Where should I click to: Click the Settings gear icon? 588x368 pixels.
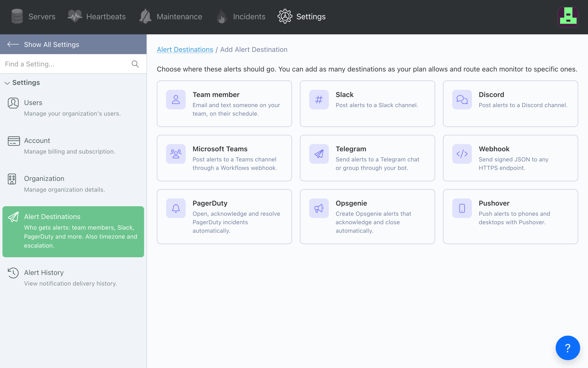(285, 16)
